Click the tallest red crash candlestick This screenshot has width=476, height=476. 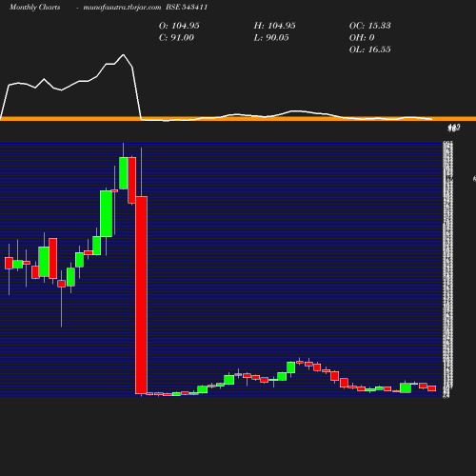coord(141,295)
